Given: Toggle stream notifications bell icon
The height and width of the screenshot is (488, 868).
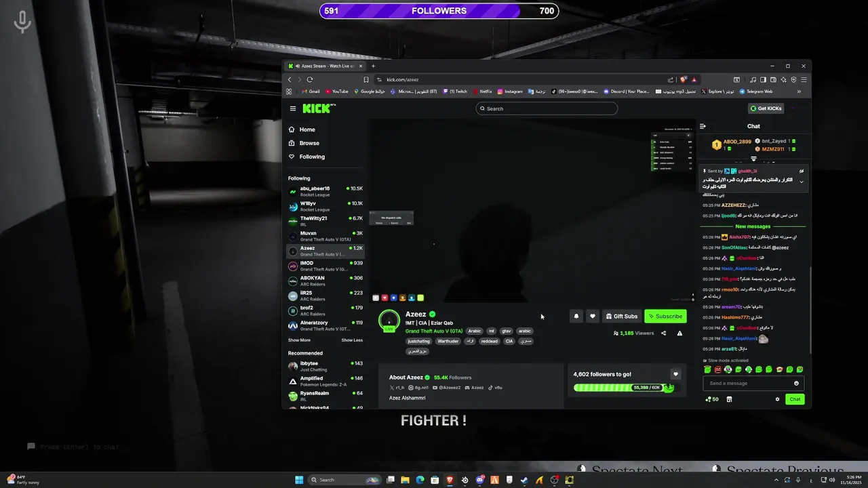Looking at the screenshot, I should pyautogui.click(x=576, y=316).
